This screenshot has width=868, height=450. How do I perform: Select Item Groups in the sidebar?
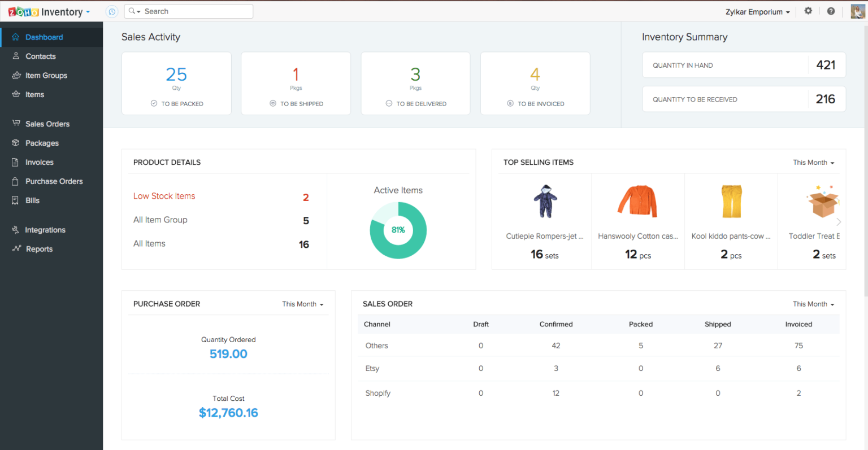click(x=45, y=75)
